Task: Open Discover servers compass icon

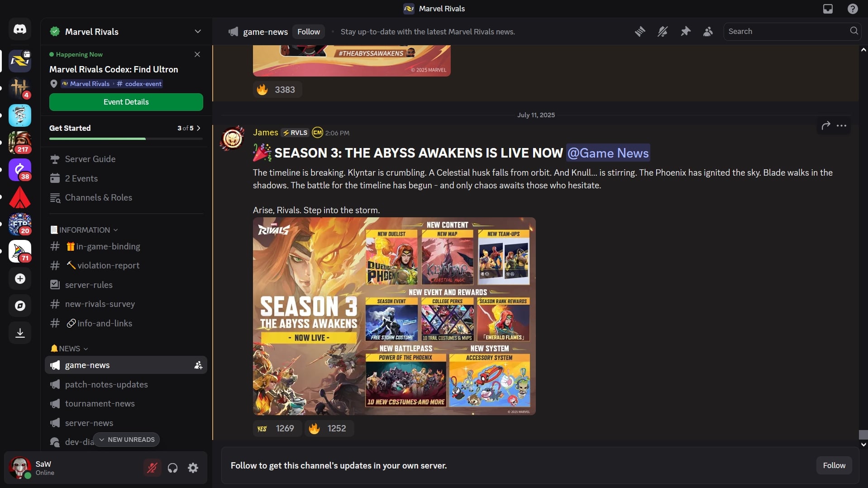Action: click(x=20, y=306)
